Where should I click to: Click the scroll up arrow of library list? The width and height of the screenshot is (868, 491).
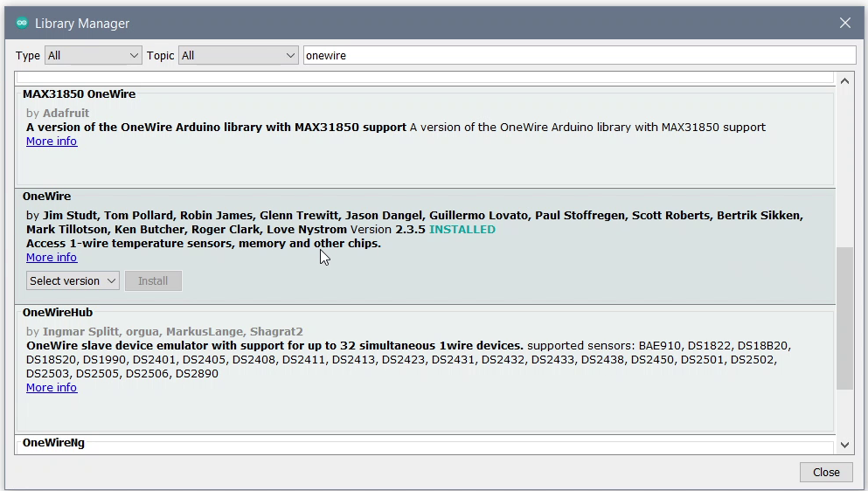[844, 81]
